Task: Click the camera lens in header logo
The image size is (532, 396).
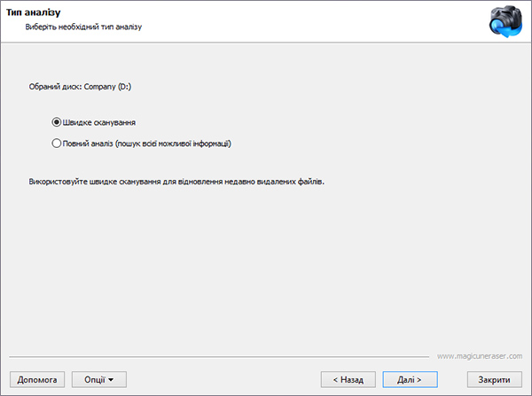Action: coord(498,26)
